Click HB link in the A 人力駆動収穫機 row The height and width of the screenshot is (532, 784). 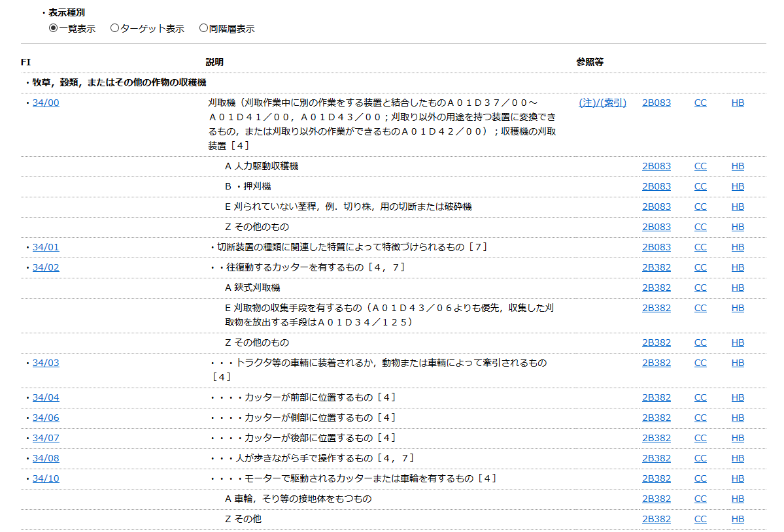tap(738, 166)
